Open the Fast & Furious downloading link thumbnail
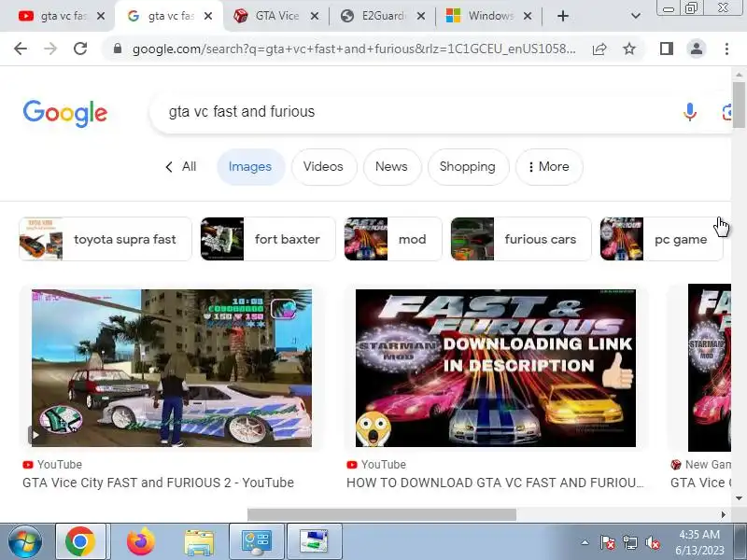This screenshot has width=747, height=560. point(496,368)
